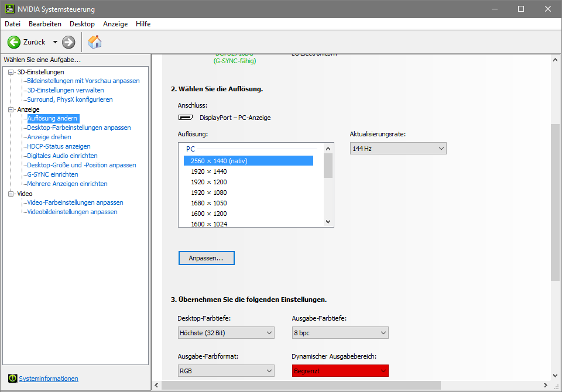This screenshot has width=562, height=392.
Task: Click the green Zurück back arrow icon
Action: point(14,42)
